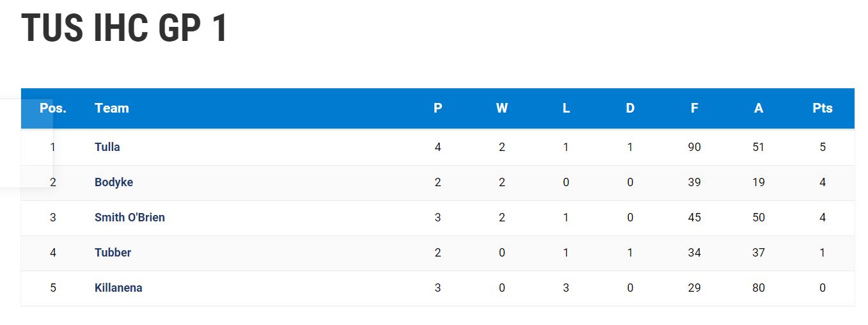Select Tulla's for score of 90

pyautogui.click(x=694, y=147)
